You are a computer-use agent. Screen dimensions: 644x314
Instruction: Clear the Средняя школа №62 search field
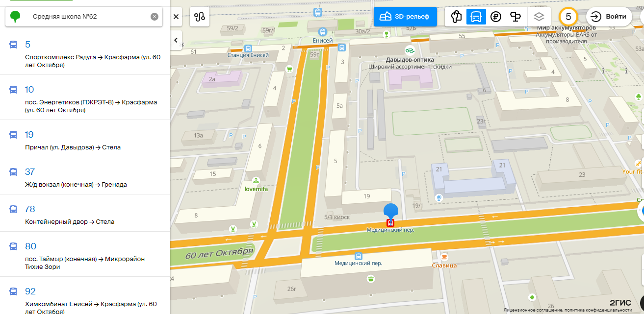[x=155, y=17]
